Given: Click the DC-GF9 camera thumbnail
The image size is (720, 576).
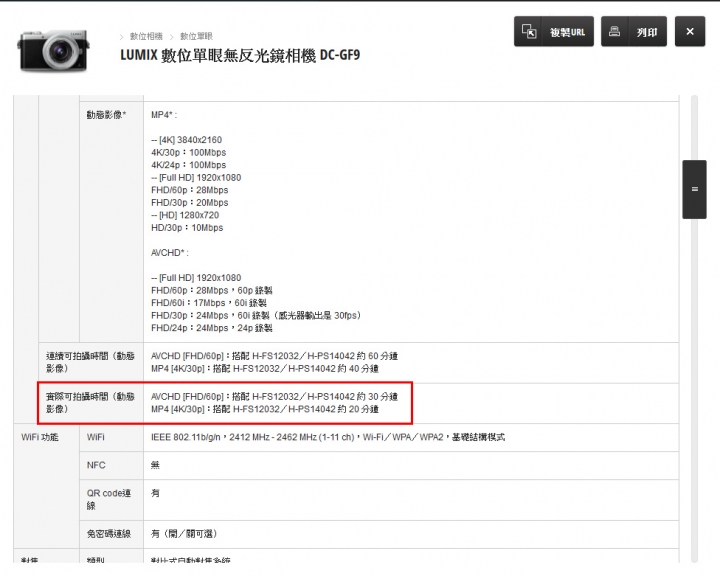Looking at the screenshot, I should click(x=54, y=51).
